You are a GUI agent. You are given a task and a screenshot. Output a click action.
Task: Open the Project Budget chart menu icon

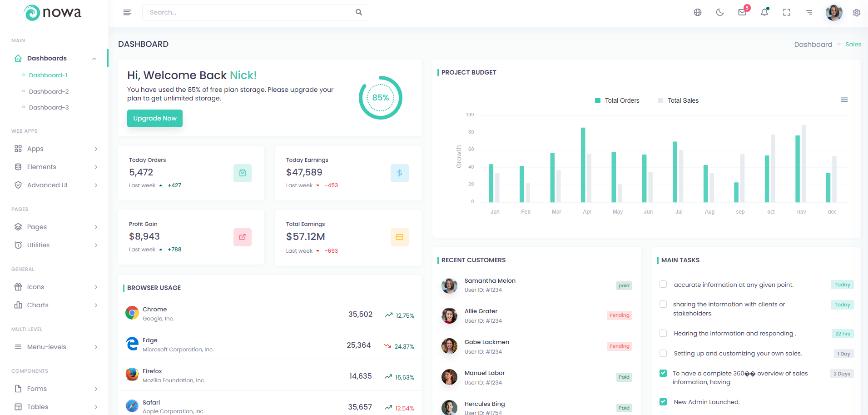point(844,100)
